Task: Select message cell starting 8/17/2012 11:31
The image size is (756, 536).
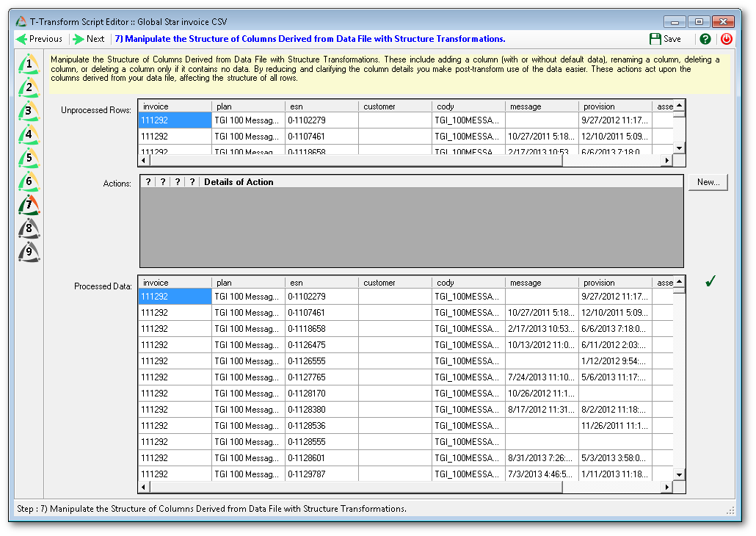Action: [x=542, y=410]
